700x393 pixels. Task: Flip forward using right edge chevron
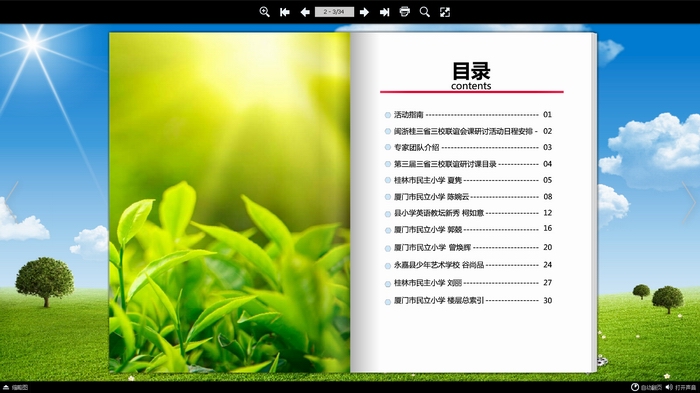688,203
